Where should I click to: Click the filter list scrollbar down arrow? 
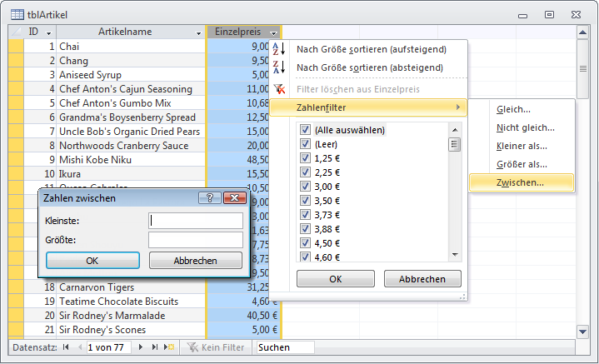[x=455, y=256]
